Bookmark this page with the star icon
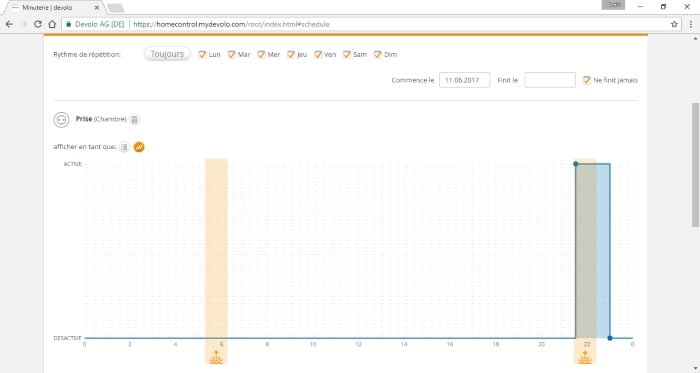Image resolution: width=700 pixels, height=373 pixels. [x=674, y=24]
